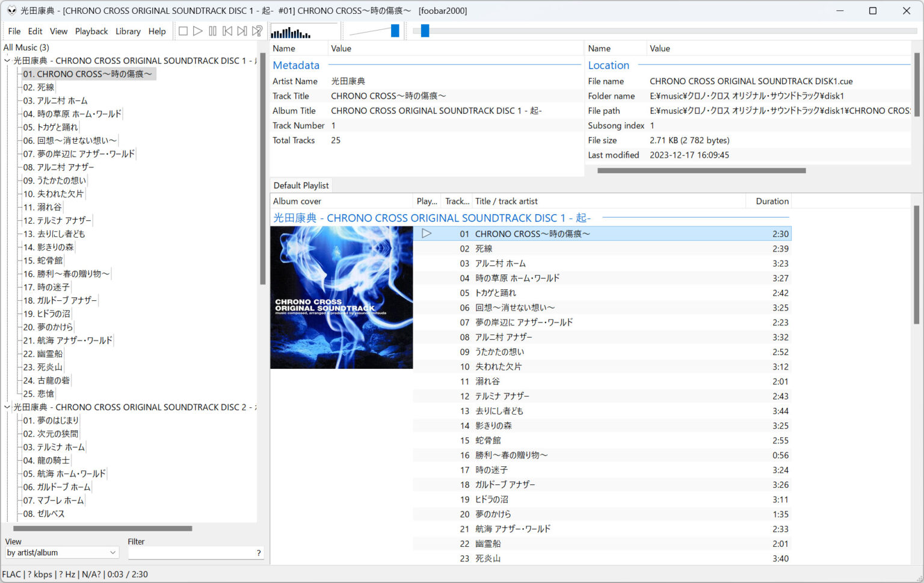
Task: Switch to the Default Playlist tab
Action: coord(301,185)
